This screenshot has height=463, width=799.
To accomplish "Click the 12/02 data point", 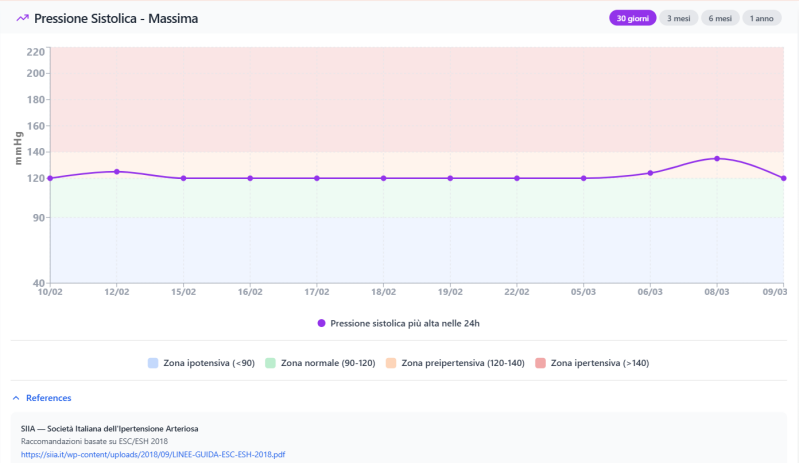I will [117, 171].
